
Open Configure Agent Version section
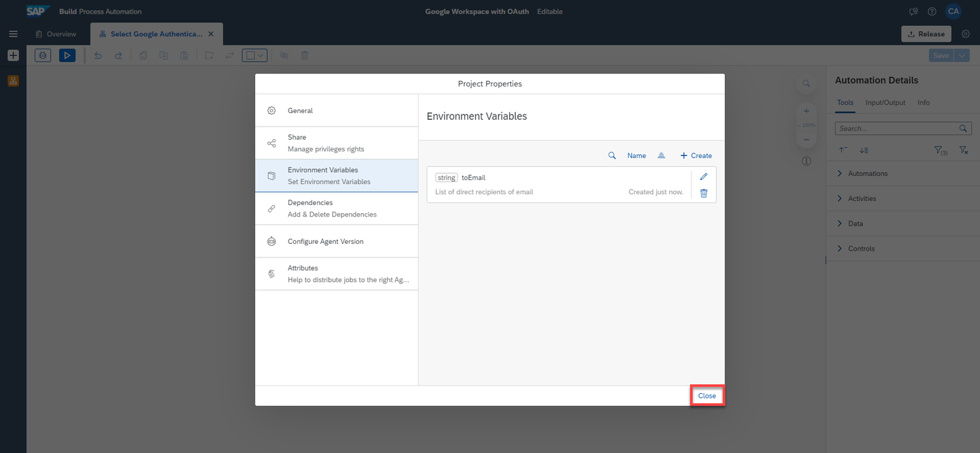tap(337, 241)
